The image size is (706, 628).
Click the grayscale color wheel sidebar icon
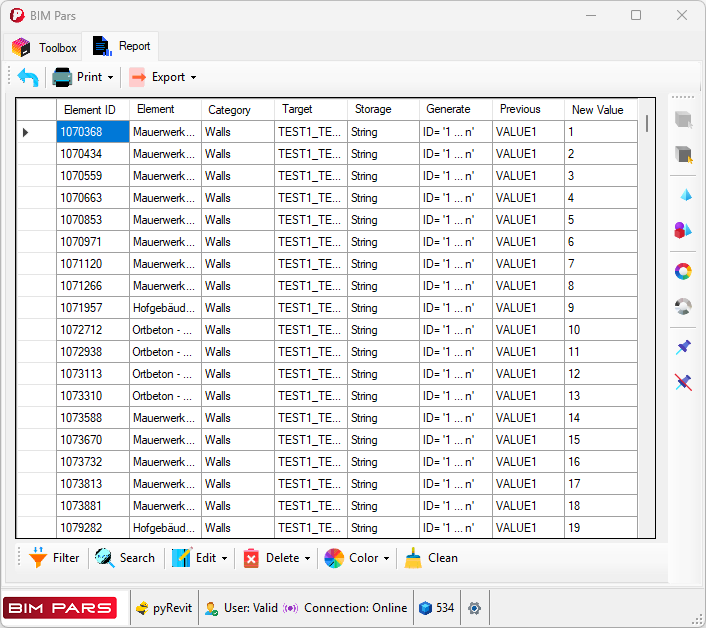(684, 307)
